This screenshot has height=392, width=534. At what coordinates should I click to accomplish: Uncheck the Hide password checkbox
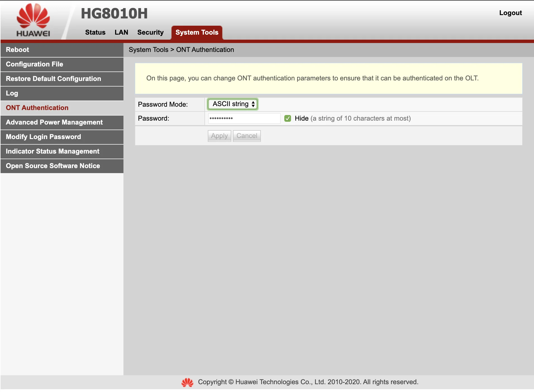point(287,118)
